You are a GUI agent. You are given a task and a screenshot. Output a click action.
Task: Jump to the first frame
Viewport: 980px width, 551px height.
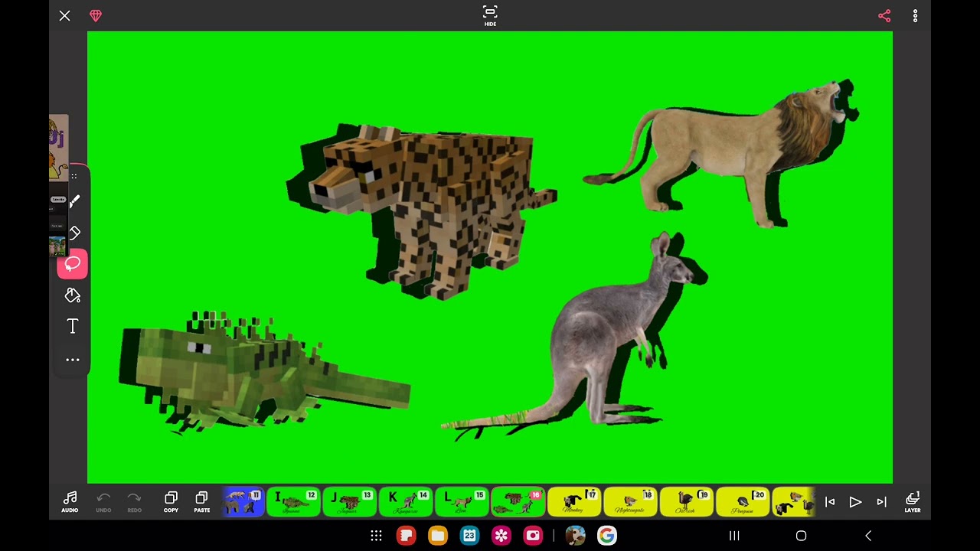click(830, 502)
